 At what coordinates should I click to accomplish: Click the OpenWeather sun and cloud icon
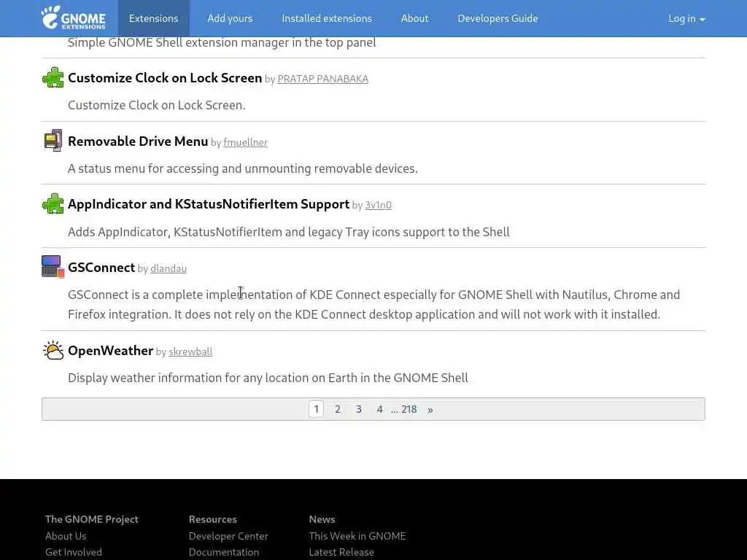pyautogui.click(x=53, y=351)
